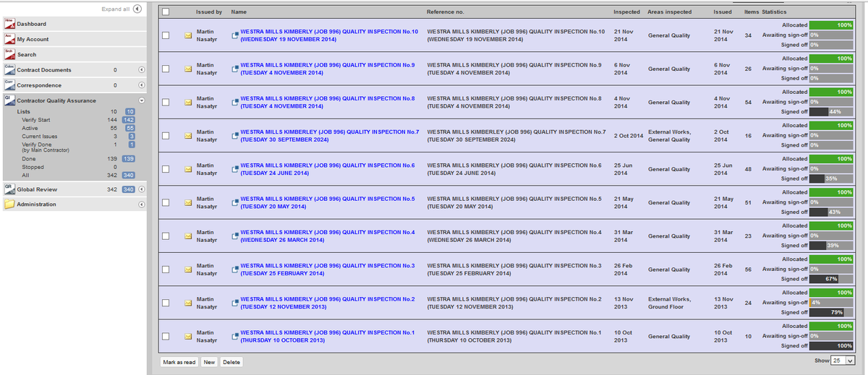Click envelope icon for Inspection No.1 row
868x375 pixels.
[188, 336]
